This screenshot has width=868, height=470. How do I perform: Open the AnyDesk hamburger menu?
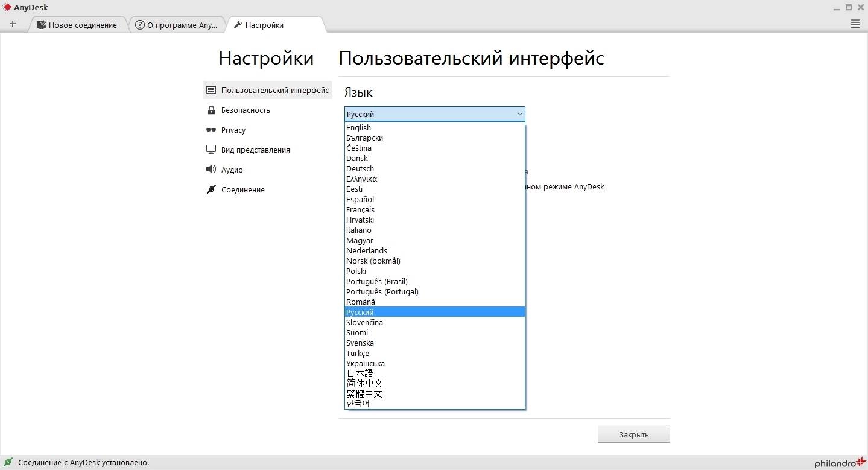(x=855, y=24)
